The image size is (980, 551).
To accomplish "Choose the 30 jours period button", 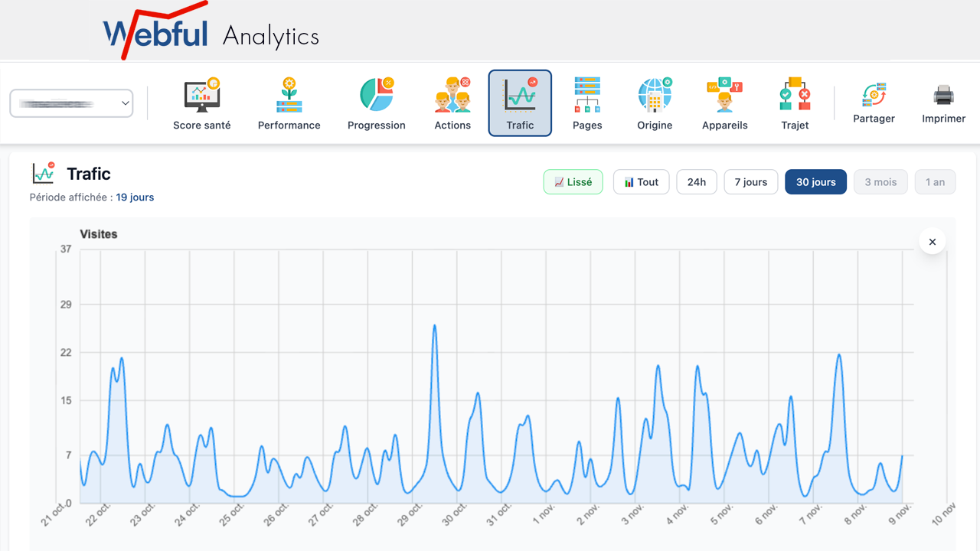I will 816,182.
